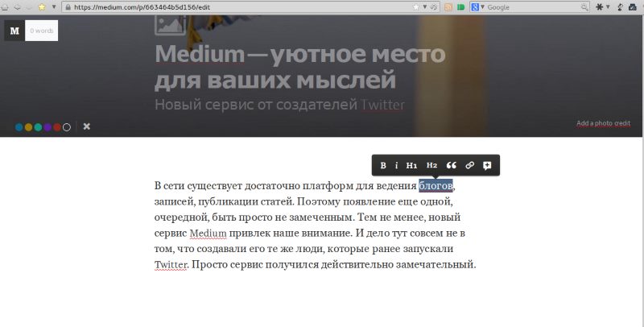Click the 'Add a photo credit' link

pyautogui.click(x=603, y=123)
